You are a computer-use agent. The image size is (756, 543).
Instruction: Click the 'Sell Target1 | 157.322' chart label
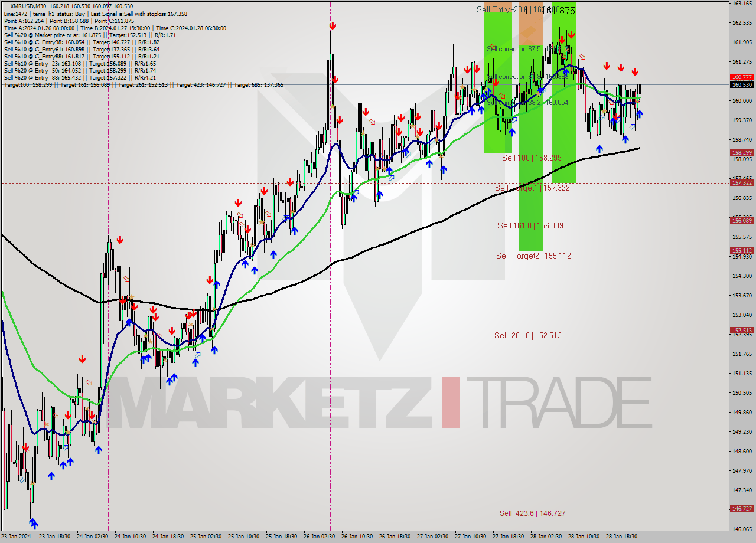532,188
